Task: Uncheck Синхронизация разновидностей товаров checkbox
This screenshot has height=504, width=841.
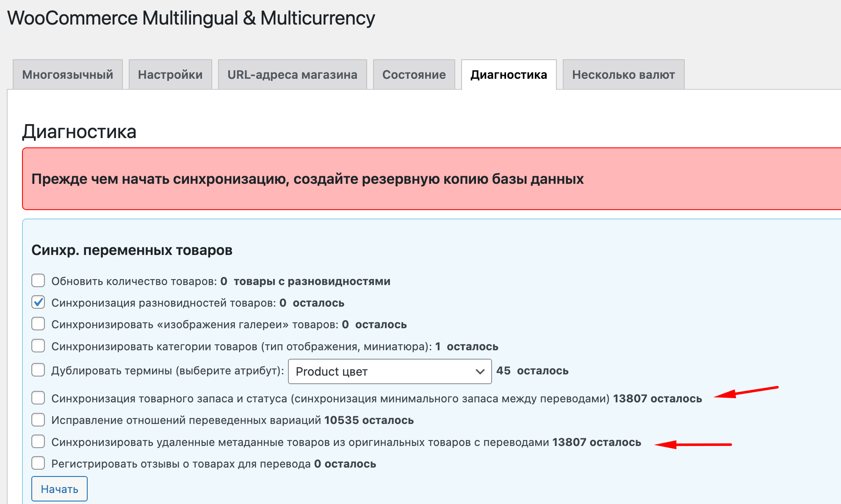Action: coord(38,302)
